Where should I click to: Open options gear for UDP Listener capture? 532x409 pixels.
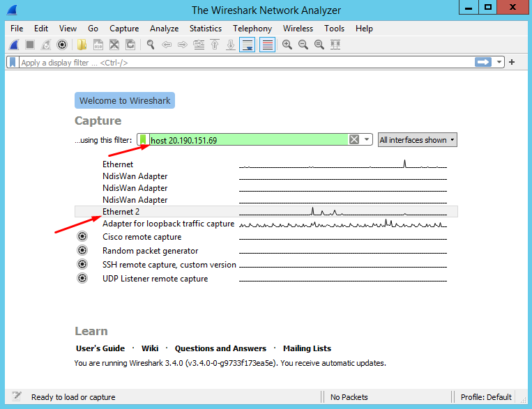click(82, 278)
